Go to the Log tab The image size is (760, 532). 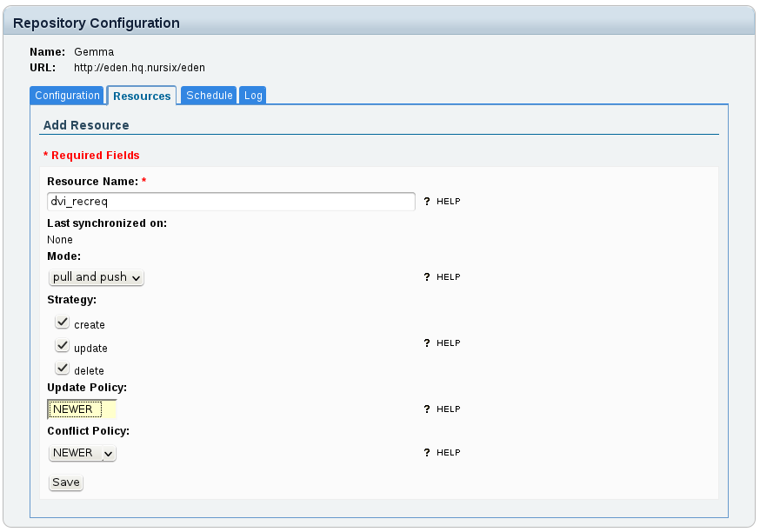click(x=253, y=96)
